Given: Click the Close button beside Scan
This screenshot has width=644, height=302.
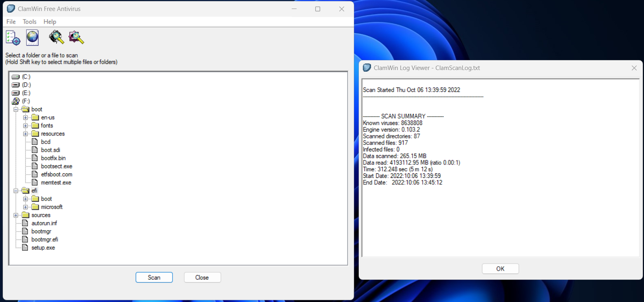Looking at the screenshot, I should click(202, 277).
